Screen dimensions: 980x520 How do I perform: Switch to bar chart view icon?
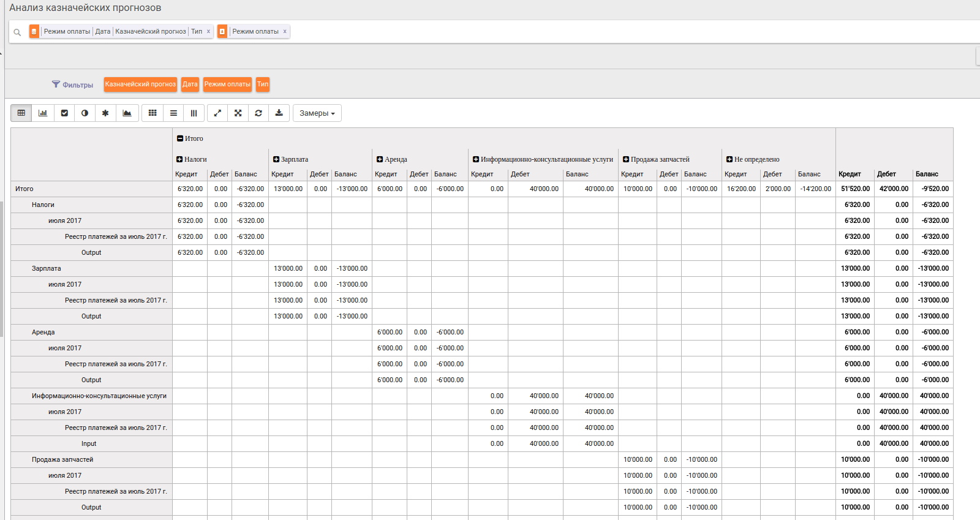coord(43,113)
